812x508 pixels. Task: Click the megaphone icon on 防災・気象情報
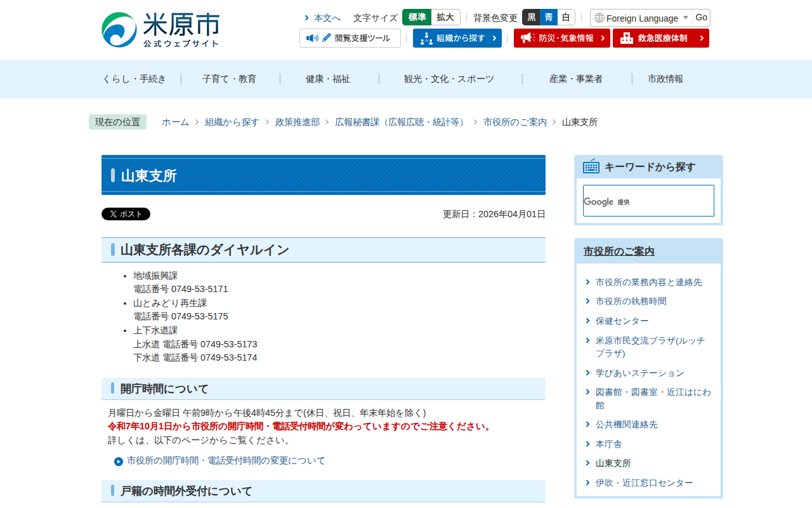pos(528,38)
